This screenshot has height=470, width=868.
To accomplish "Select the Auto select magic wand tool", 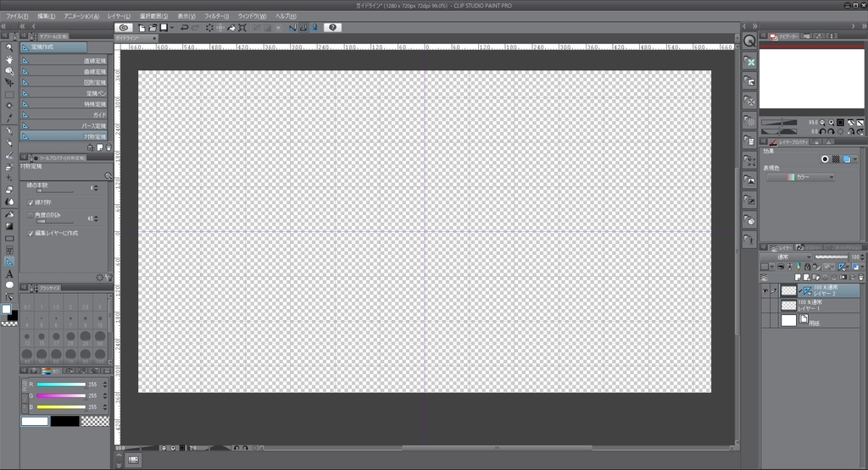I will [x=9, y=106].
